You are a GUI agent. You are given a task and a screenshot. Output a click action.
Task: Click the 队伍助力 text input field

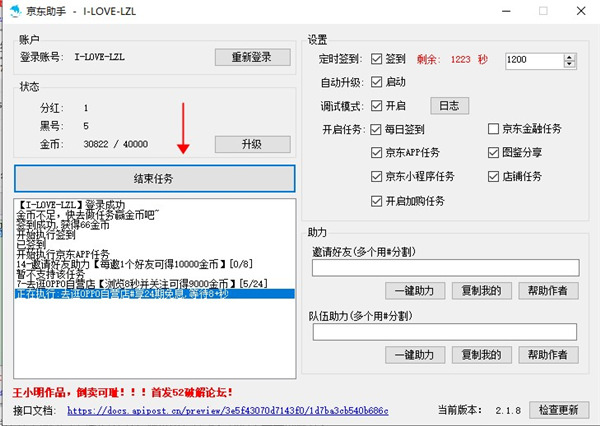[445, 332]
